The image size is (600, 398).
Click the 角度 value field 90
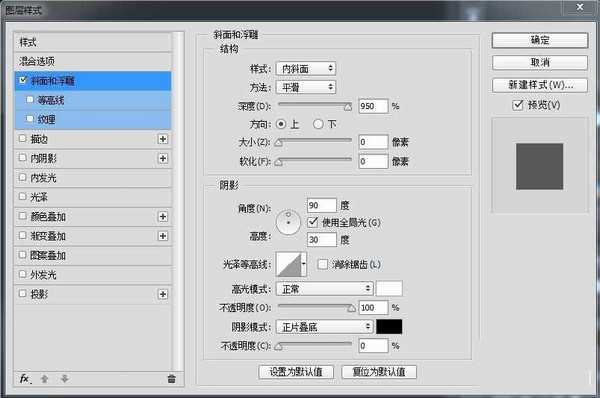(x=322, y=206)
